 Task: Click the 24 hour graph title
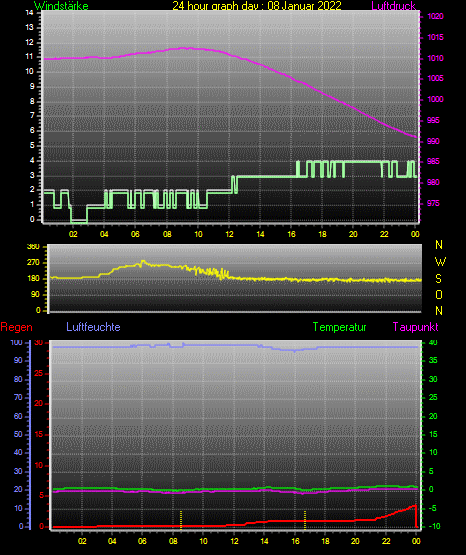coord(257,6)
